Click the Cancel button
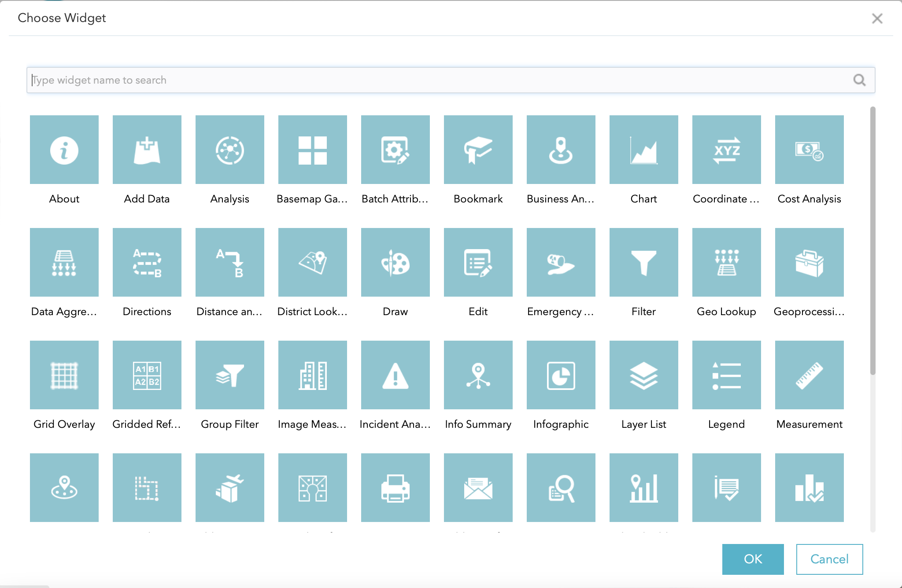This screenshot has height=588, width=902. click(x=829, y=559)
